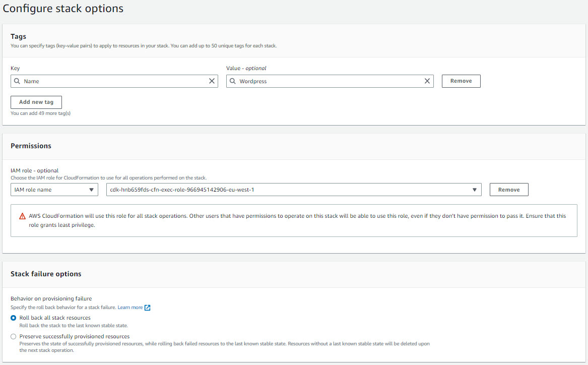
Task: Open the Learn more link
Action: 130,308
